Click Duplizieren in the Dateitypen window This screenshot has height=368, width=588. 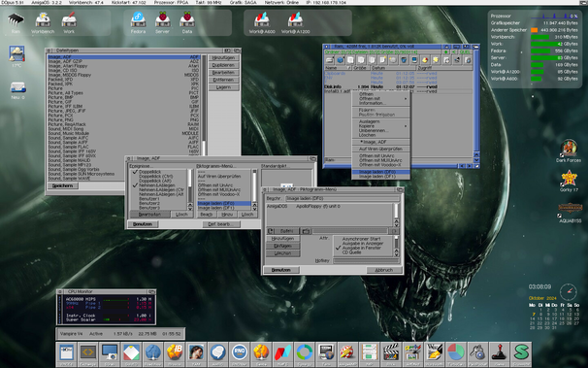tap(223, 65)
